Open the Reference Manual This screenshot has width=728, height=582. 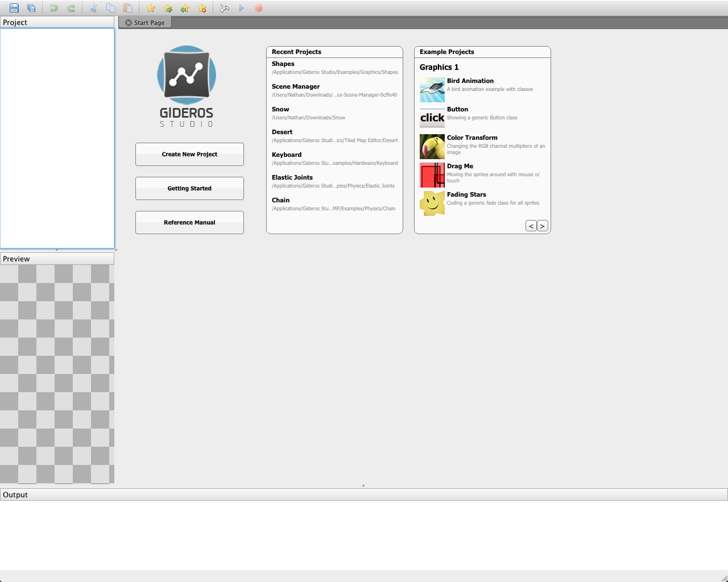click(x=189, y=222)
